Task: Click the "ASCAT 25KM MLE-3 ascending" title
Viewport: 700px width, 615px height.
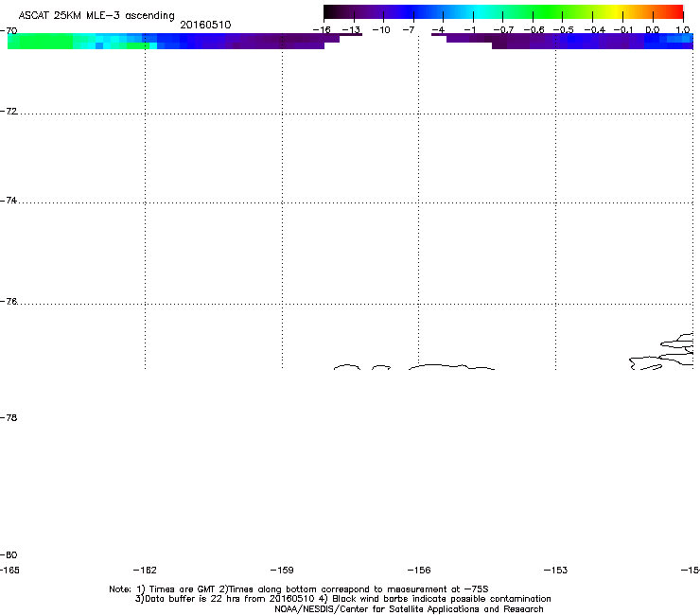Action: click(x=96, y=15)
